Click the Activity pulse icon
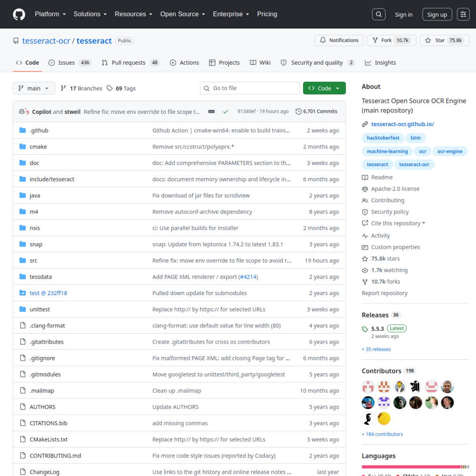Screen dimensions: 476x476 point(365,236)
